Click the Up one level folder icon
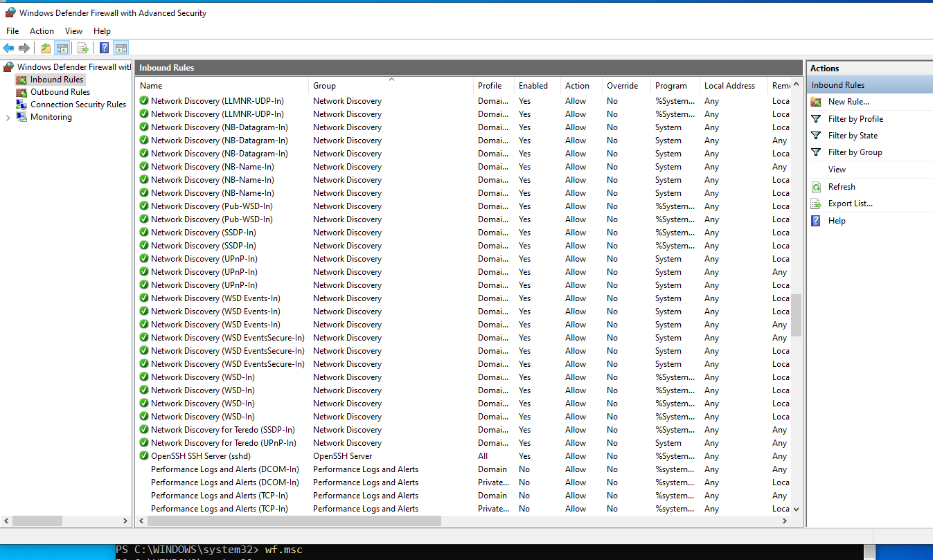 tap(46, 48)
